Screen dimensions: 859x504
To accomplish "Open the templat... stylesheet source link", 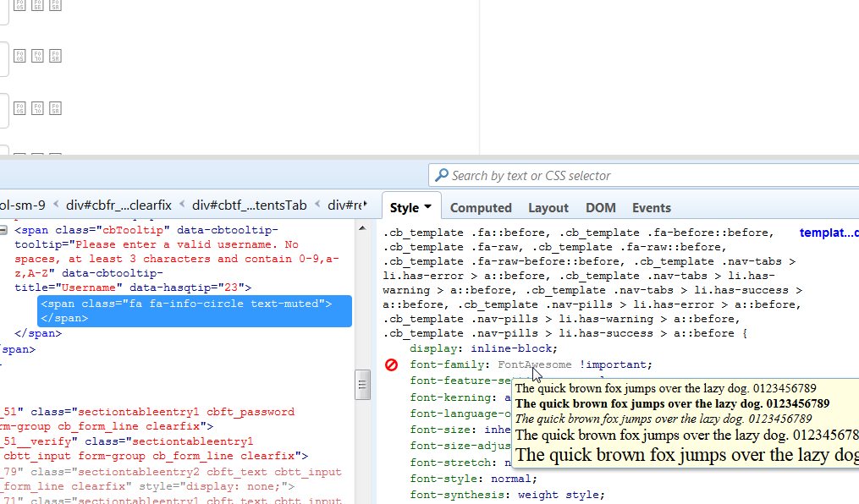I will pos(828,233).
